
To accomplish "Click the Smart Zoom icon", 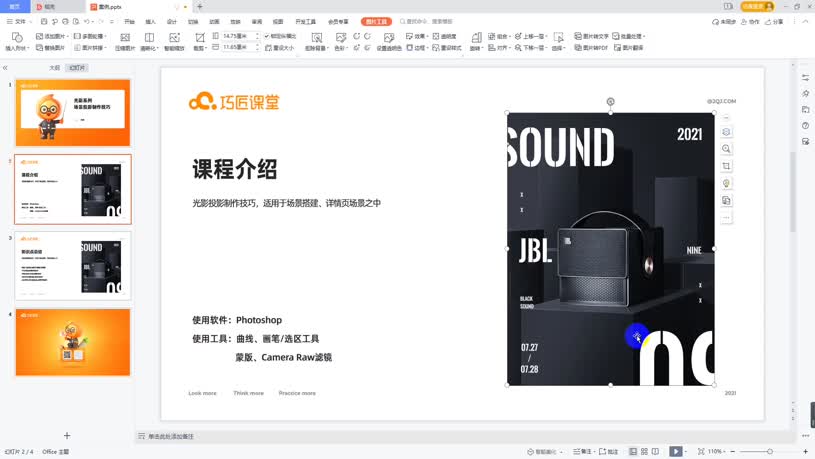I will (174, 37).
